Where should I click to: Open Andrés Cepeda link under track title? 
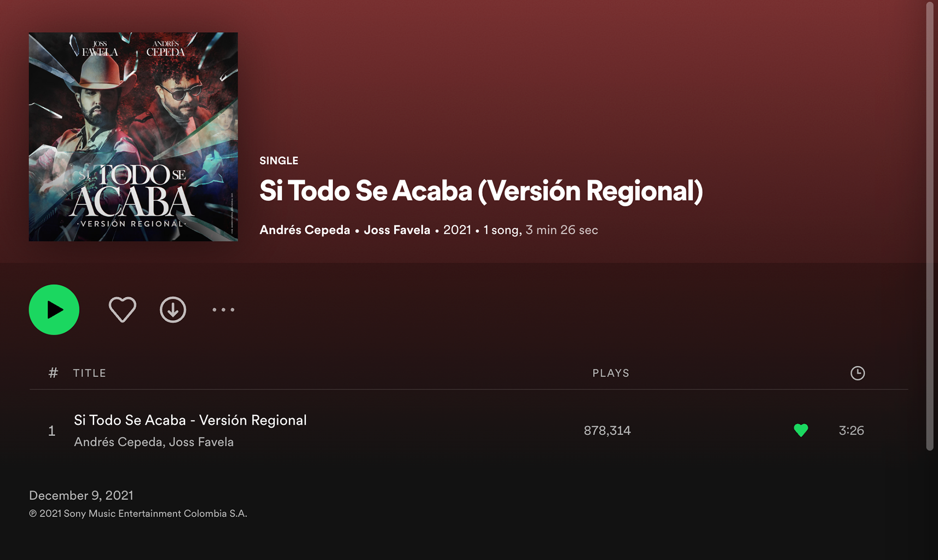click(x=118, y=442)
